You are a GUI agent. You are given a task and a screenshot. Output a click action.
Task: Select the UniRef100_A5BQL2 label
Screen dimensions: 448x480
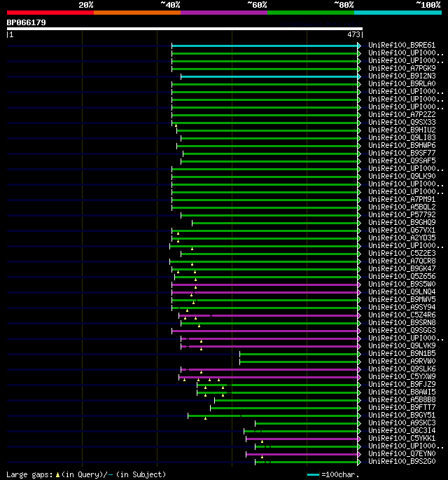click(402, 207)
